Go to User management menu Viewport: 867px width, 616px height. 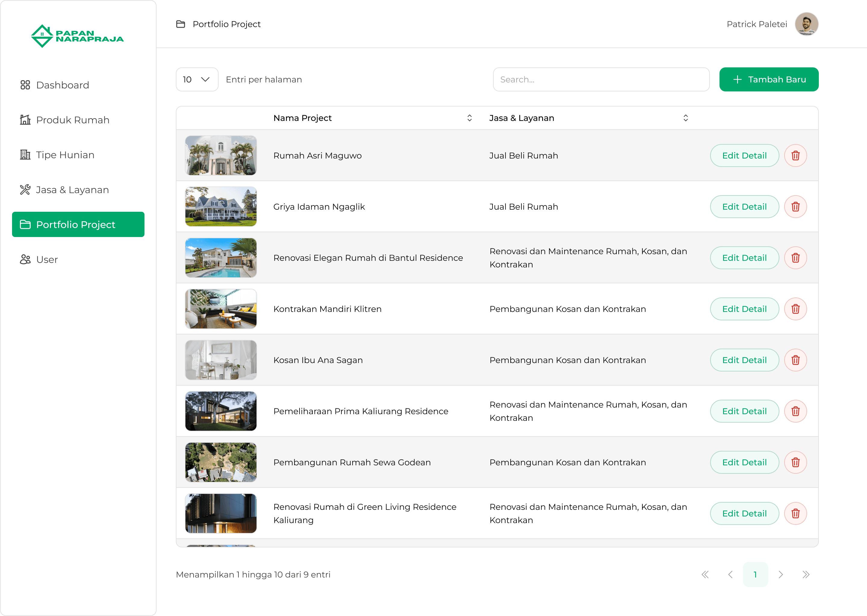click(x=47, y=260)
